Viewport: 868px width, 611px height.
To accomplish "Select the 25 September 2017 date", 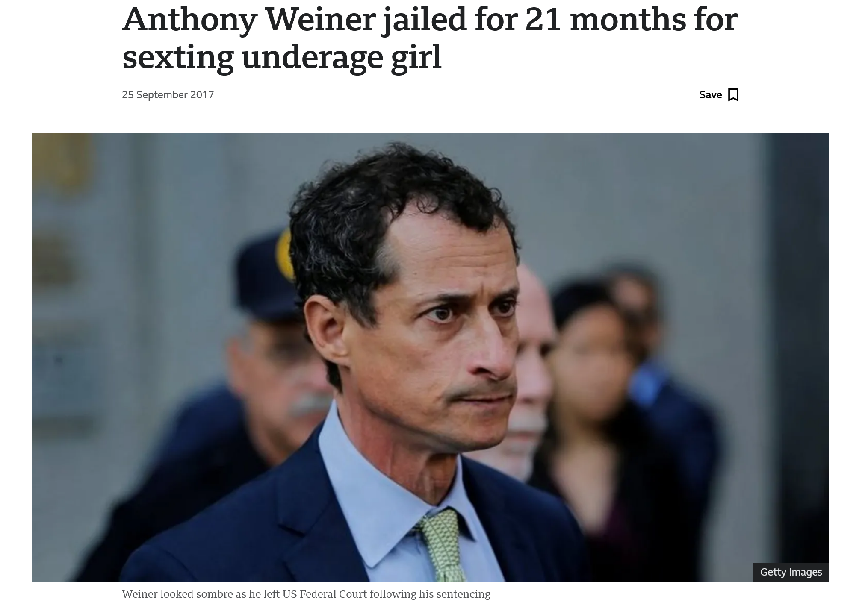I will [168, 95].
